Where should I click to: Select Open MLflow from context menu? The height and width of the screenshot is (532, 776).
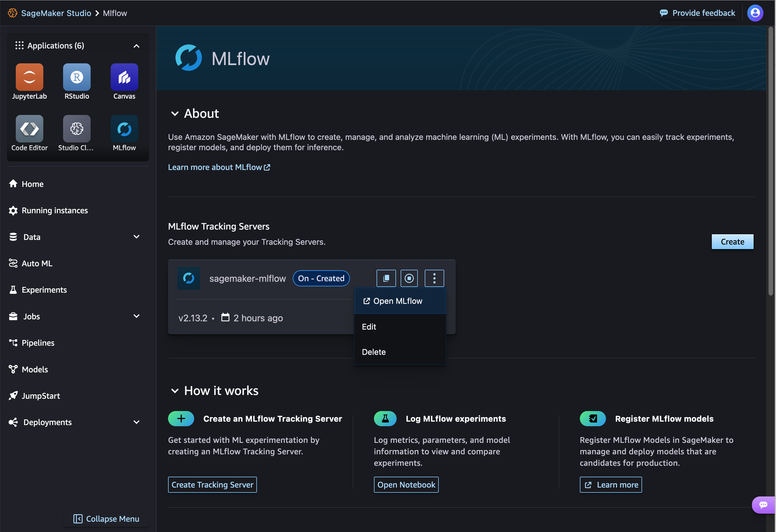pyautogui.click(x=398, y=300)
